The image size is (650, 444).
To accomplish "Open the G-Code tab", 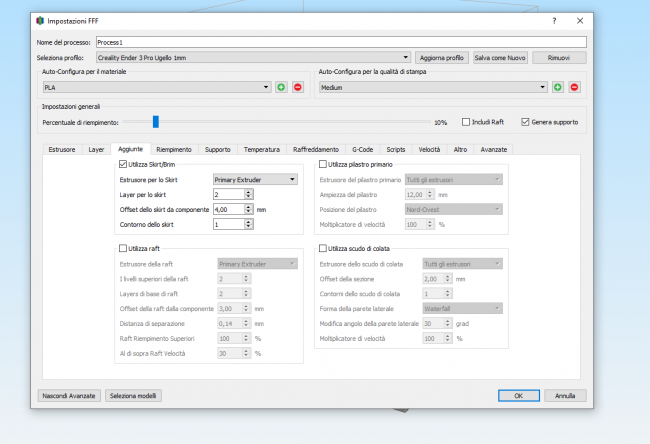I will click(362, 149).
